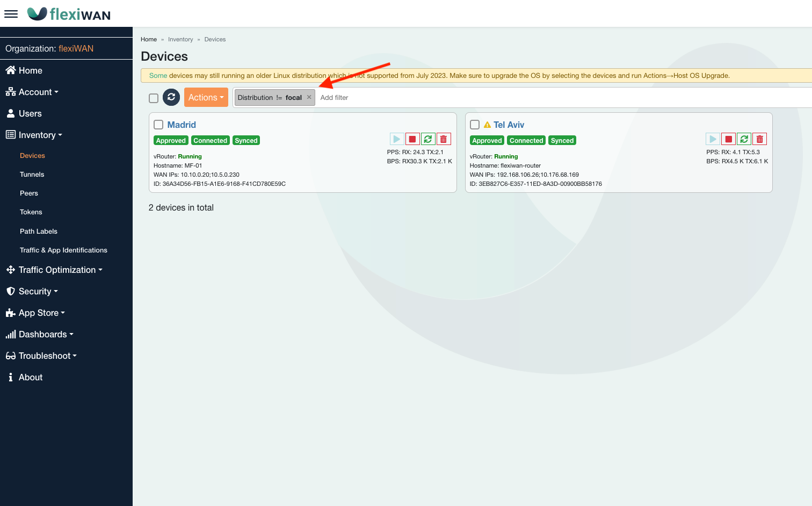
Task: Open the Tel Aviv device link
Action: coord(509,125)
